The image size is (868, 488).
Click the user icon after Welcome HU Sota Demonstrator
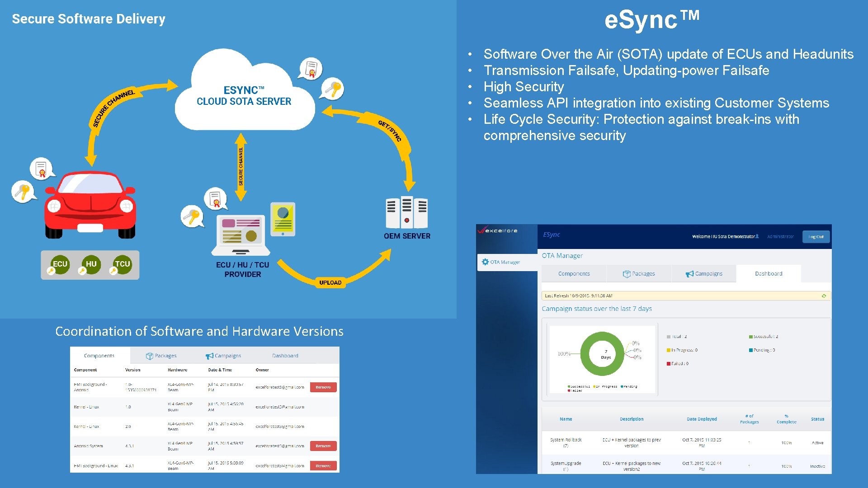click(757, 236)
